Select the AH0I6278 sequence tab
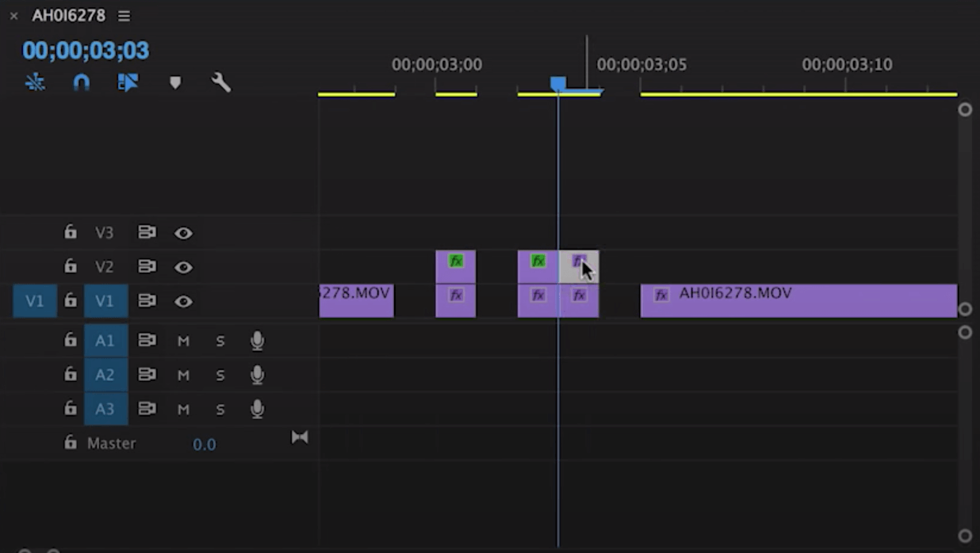Viewport: 980px width, 553px height. click(69, 16)
